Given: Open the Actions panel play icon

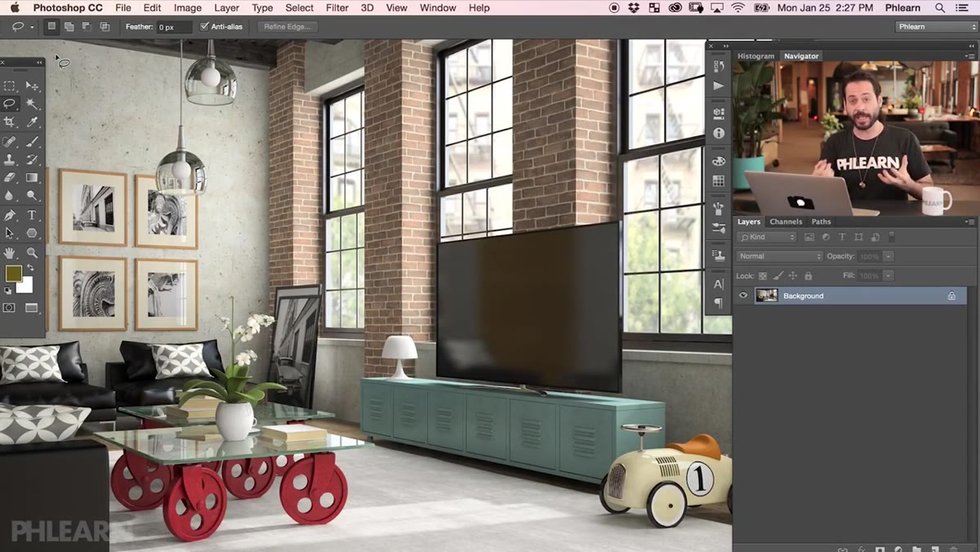Looking at the screenshot, I should pos(719,86).
